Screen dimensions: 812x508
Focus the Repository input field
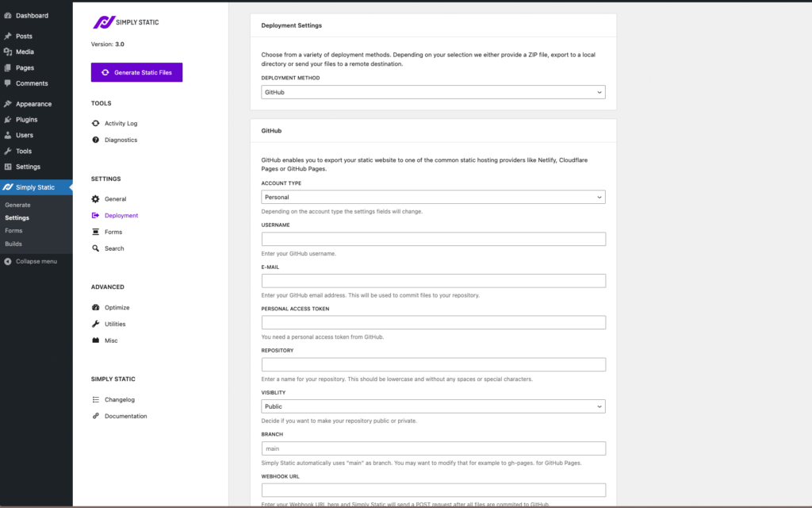(433, 364)
